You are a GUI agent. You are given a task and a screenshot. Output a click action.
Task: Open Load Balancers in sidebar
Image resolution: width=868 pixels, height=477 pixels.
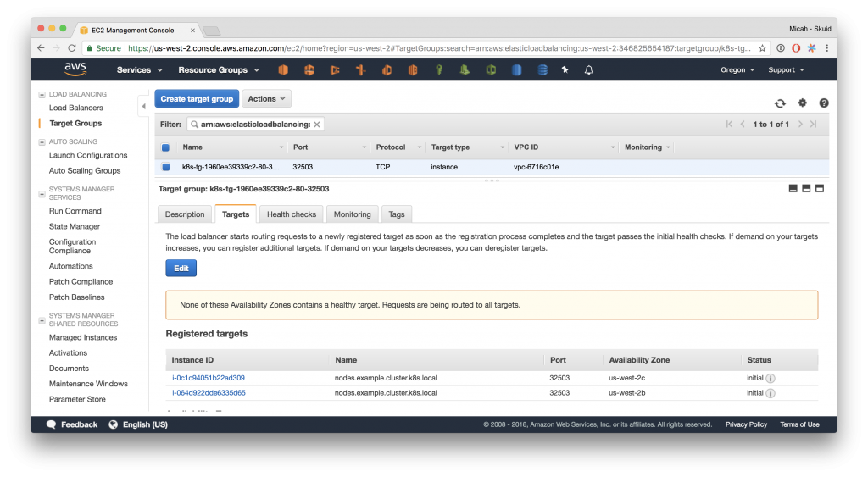coord(75,108)
